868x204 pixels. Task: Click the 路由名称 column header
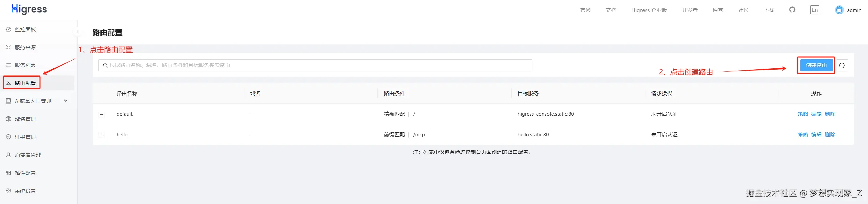pyautogui.click(x=127, y=93)
